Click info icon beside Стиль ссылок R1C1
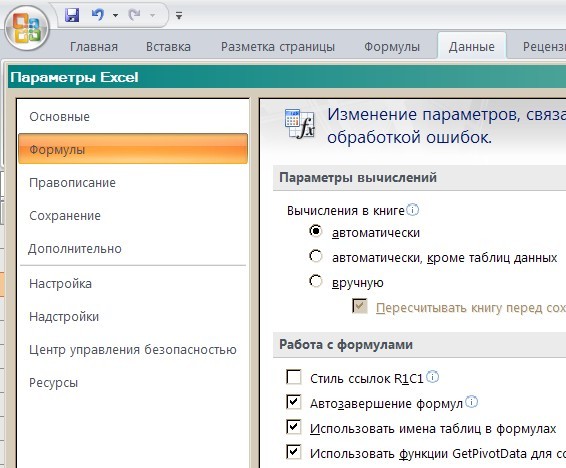 pyautogui.click(x=432, y=377)
